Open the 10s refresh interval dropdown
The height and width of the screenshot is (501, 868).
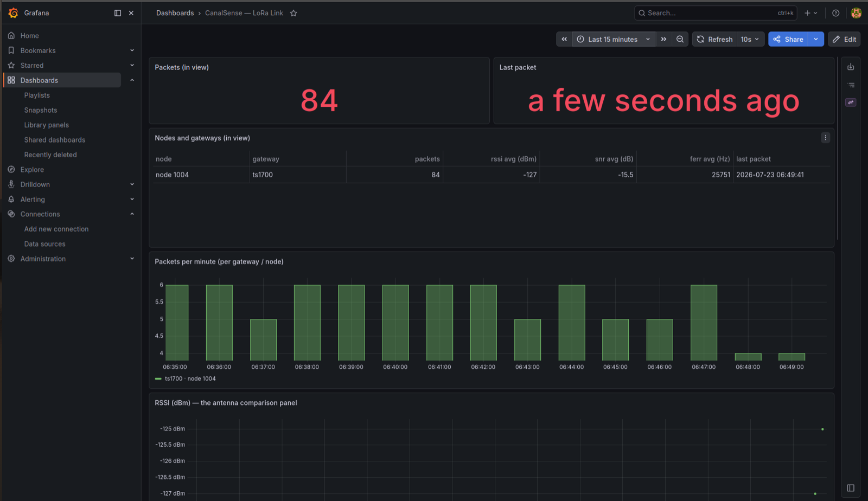(750, 39)
